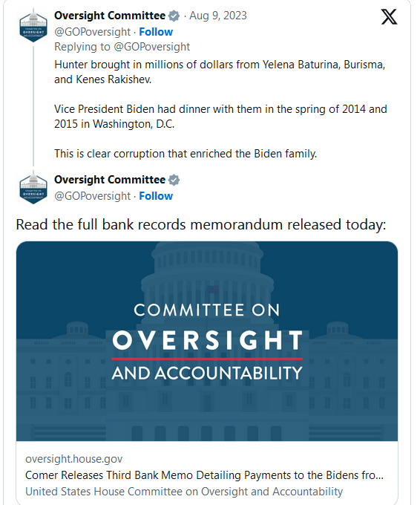Open the X logo in the corner
Screen dimensions: 420x505
(x=389, y=17)
